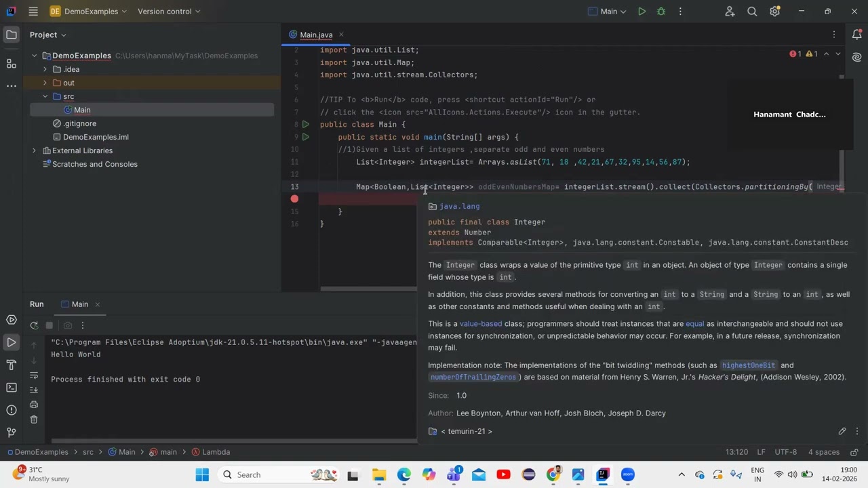
Task: Open the Terminal tool window
Action: 12,388
